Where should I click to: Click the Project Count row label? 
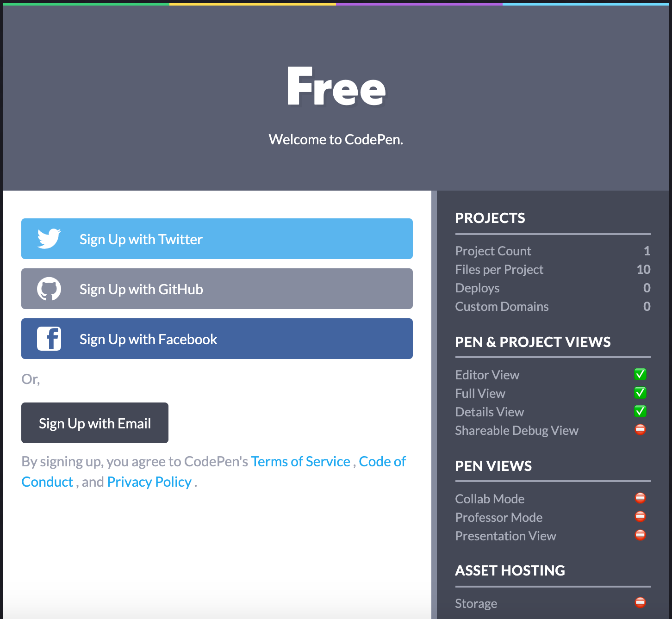pos(493,251)
